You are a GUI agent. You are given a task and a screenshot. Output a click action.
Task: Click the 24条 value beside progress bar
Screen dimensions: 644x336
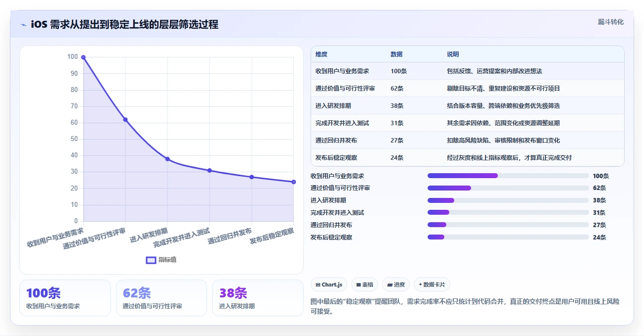coord(599,237)
